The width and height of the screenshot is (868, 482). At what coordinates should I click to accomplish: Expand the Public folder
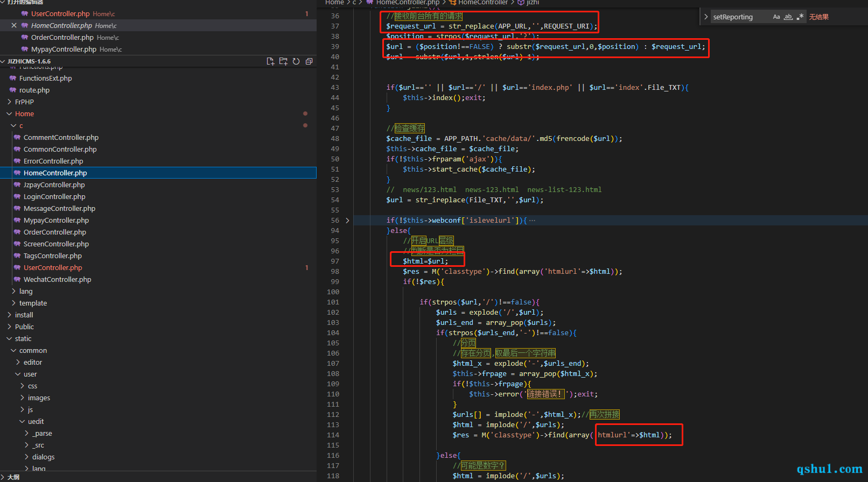(x=10, y=327)
